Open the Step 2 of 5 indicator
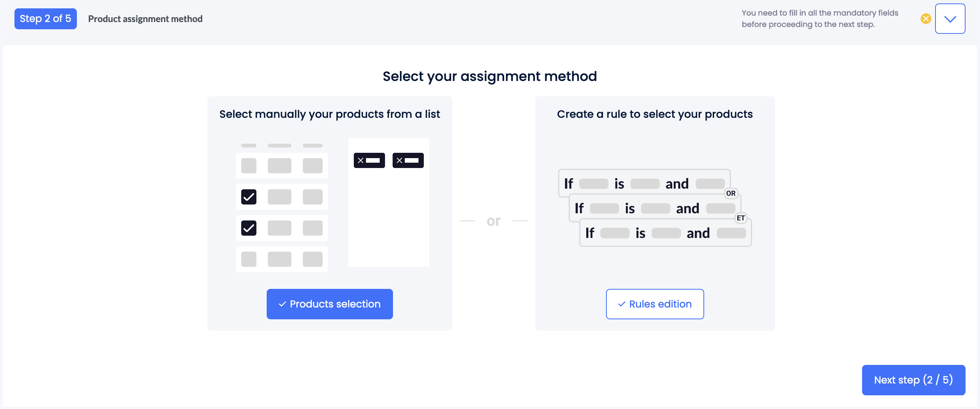The width and height of the screenshot is (980, 409). 45,18
